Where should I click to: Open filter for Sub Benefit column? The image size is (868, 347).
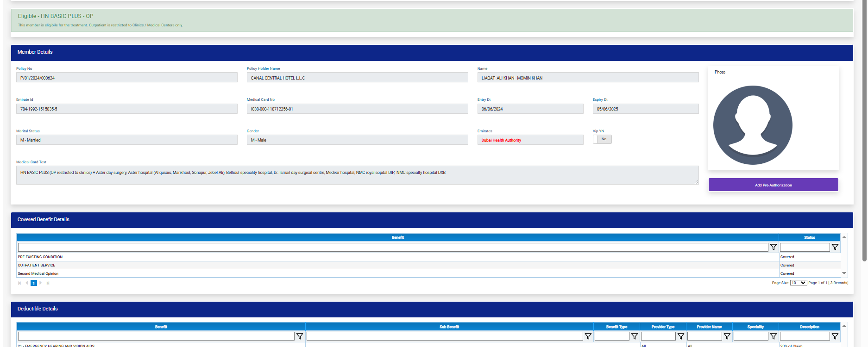588,336
